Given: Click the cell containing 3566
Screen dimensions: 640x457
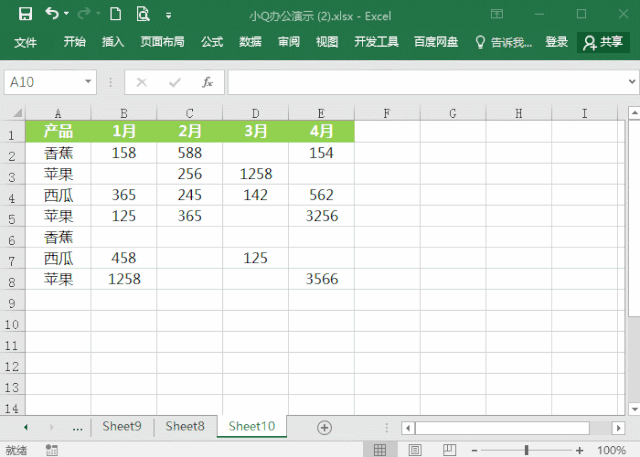Looking at the screenshot, I should tap(321, 279).
